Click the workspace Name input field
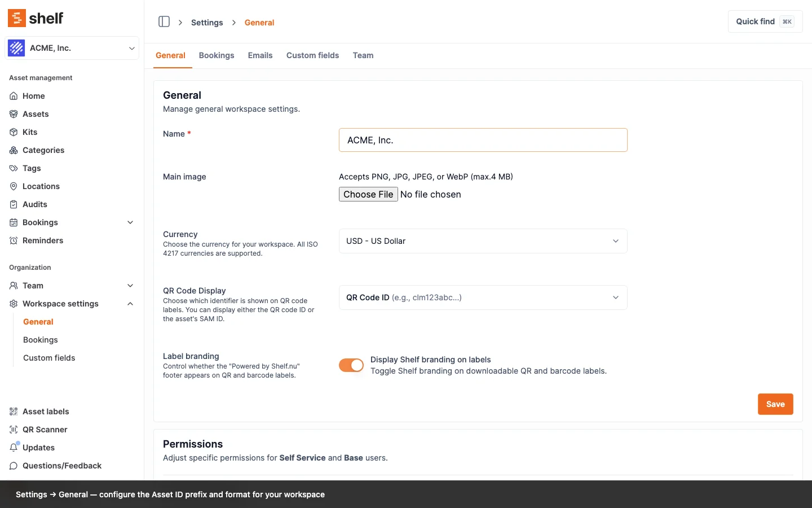Image resolution: width=812 pixels, height=508 pixels. (x=483, y=140)
